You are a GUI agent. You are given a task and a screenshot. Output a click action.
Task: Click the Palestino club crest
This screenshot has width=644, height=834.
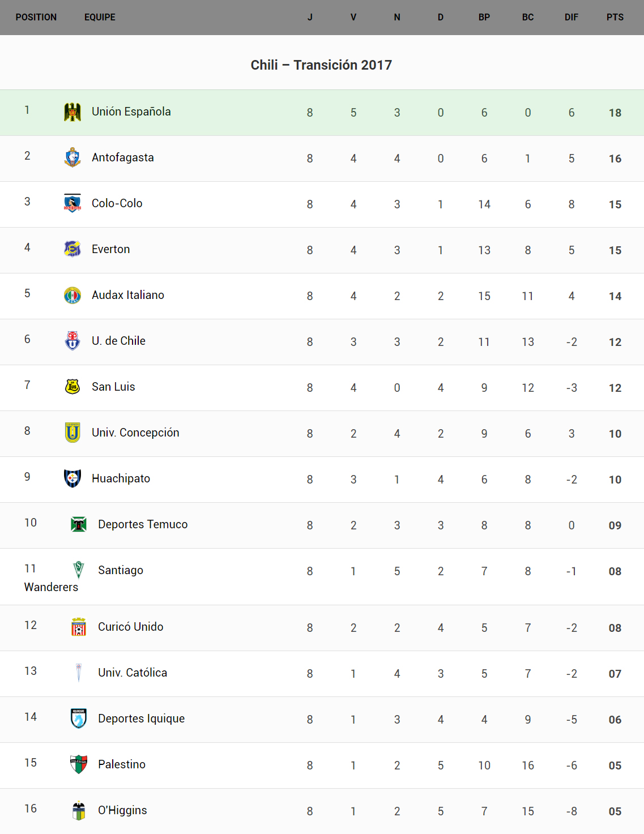79,764
